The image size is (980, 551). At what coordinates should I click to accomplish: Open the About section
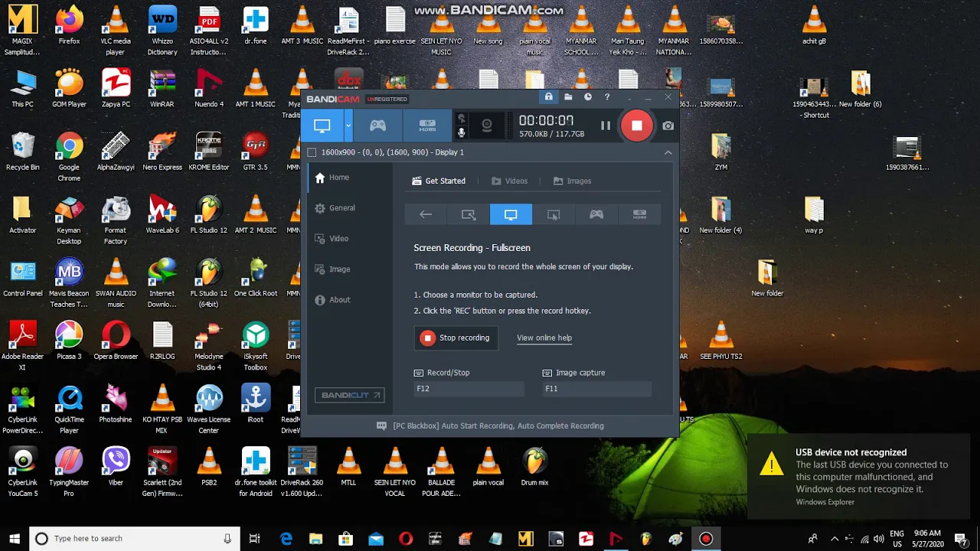351,300
